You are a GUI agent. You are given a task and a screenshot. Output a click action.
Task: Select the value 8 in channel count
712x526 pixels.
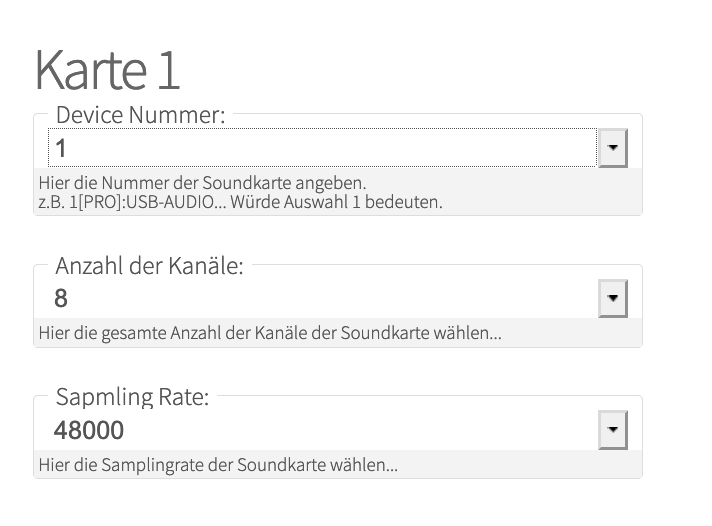point(61,298)
